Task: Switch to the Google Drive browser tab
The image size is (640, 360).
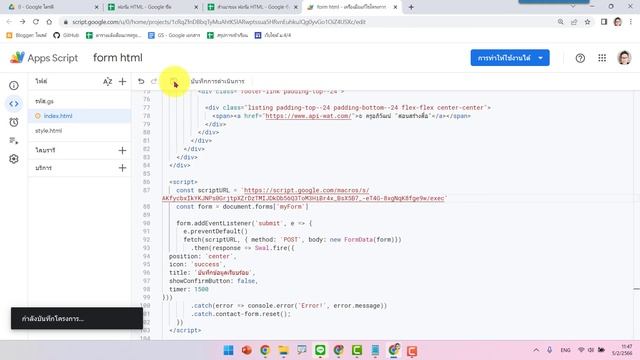Action: pos(53,7)
